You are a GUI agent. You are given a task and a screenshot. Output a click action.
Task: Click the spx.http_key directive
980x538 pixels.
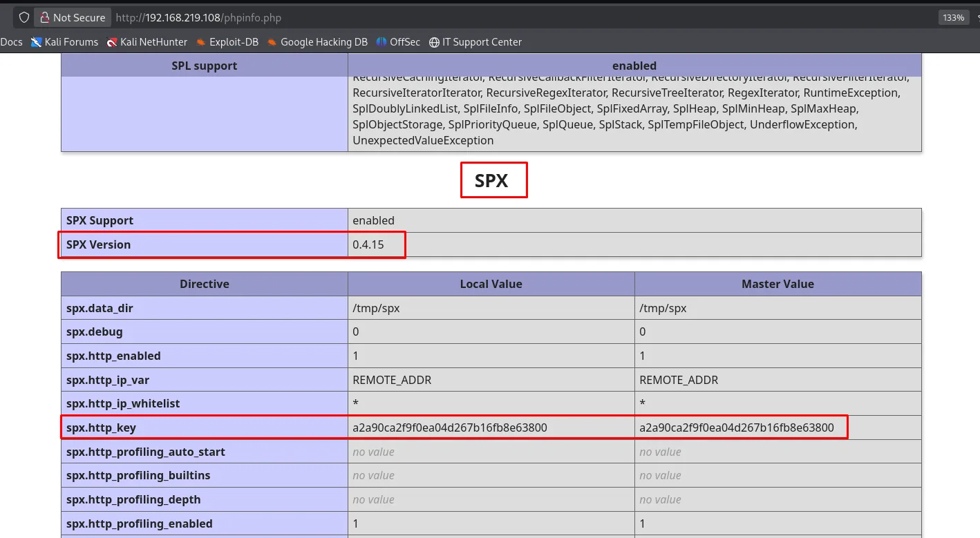(101, 427)
